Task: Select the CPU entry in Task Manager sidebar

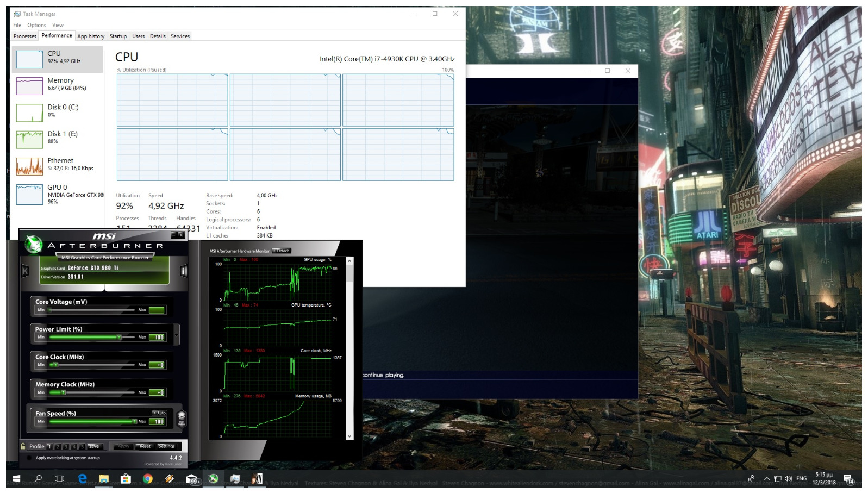Action: [57, 59]
